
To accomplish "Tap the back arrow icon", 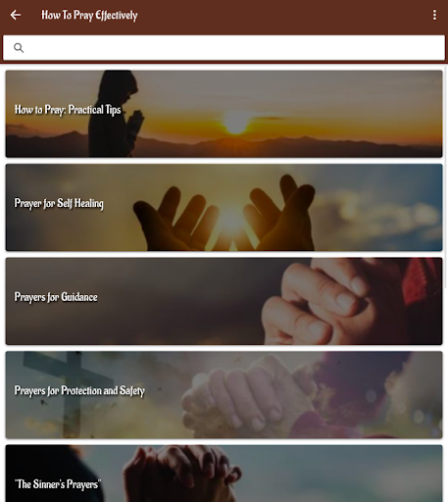I will pos(16,15).
